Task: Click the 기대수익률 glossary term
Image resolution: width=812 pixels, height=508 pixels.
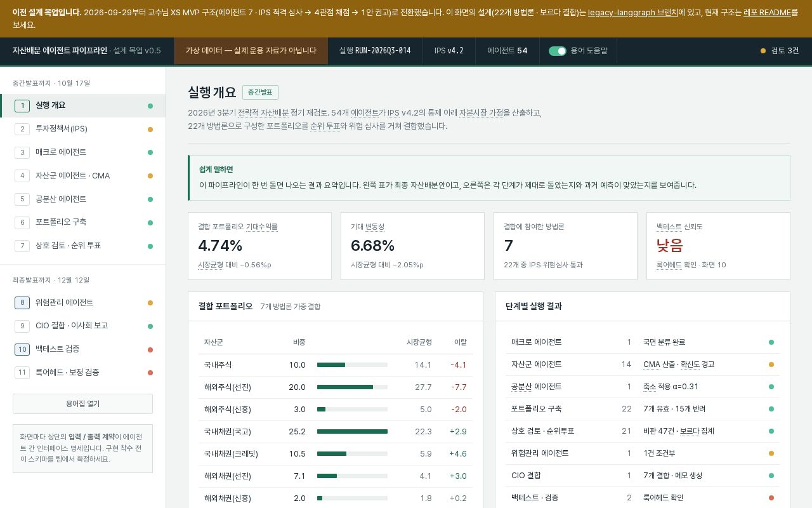Action: coord(262,227)
